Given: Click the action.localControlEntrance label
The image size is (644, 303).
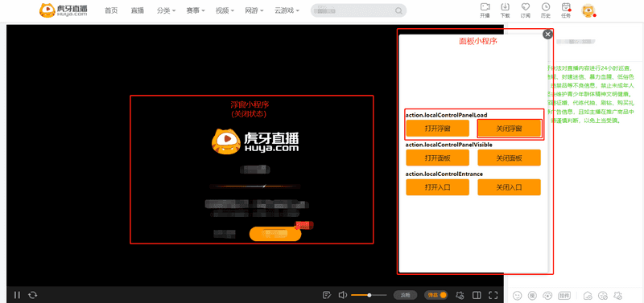Looking at the screenshot, I should click(x=444, y=174).
